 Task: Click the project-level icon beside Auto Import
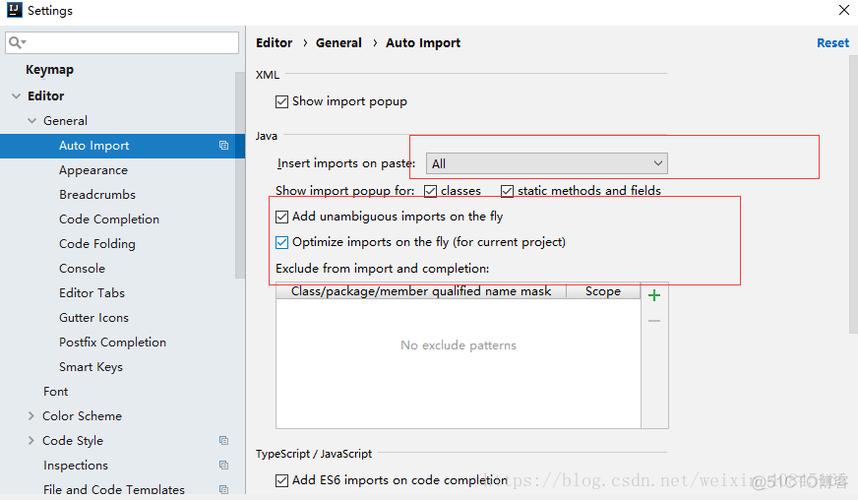pos(224,146)
